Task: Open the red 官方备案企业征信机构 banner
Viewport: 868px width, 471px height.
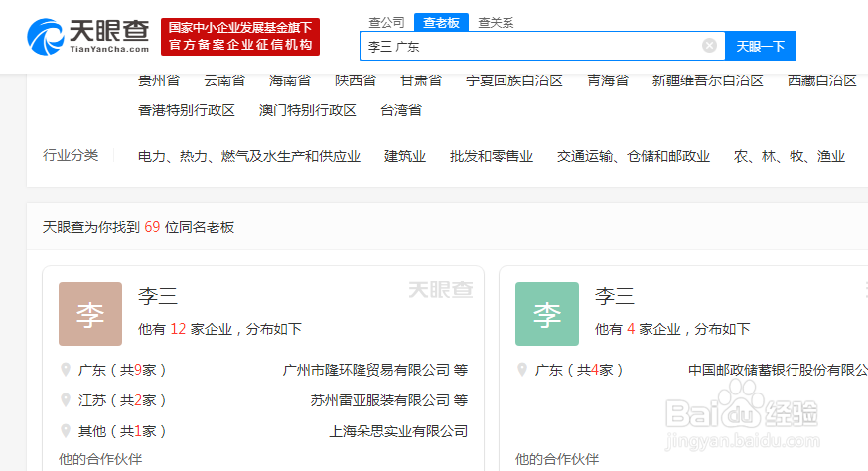Action: point(240,37)
